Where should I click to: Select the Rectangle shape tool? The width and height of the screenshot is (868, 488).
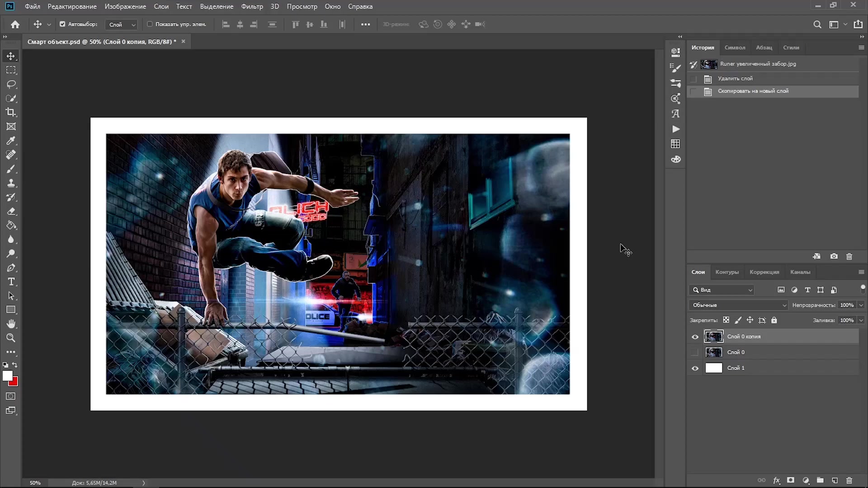(x=11, y=310)
